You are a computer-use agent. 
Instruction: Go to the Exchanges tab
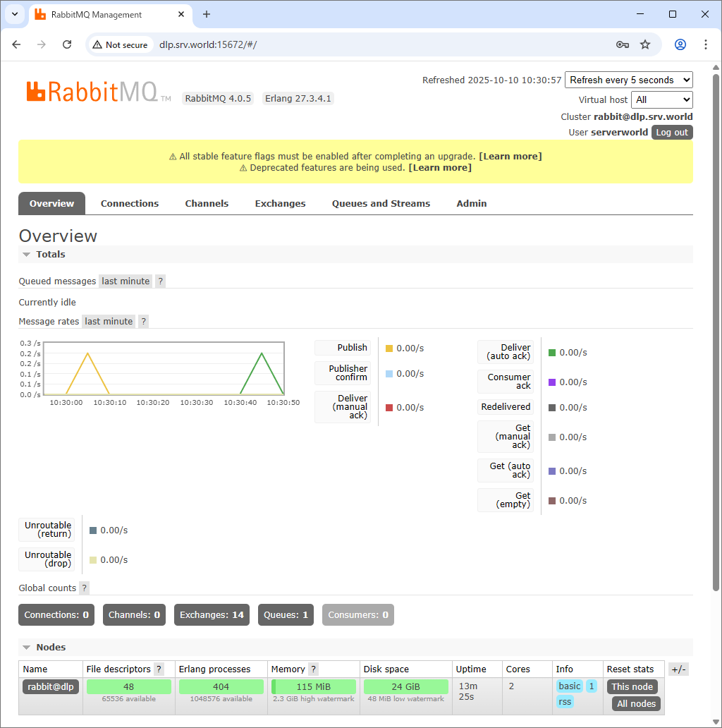pos(280,203)
